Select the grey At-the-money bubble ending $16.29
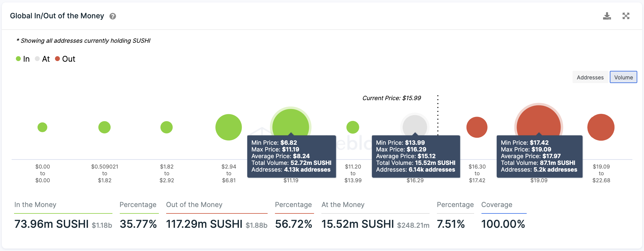Image resolution: width=644 pixels, height=251 pixels. tap(415, 125)
